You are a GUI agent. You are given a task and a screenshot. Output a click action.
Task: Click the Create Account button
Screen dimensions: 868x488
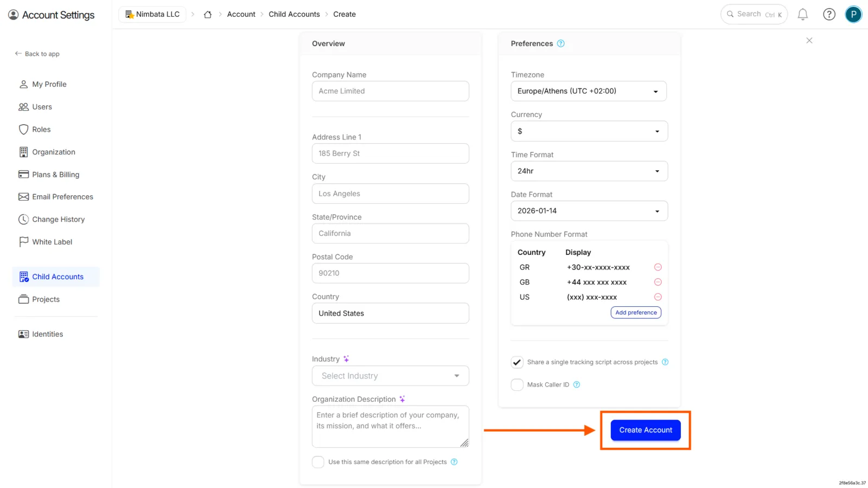(x=646, y=430)
